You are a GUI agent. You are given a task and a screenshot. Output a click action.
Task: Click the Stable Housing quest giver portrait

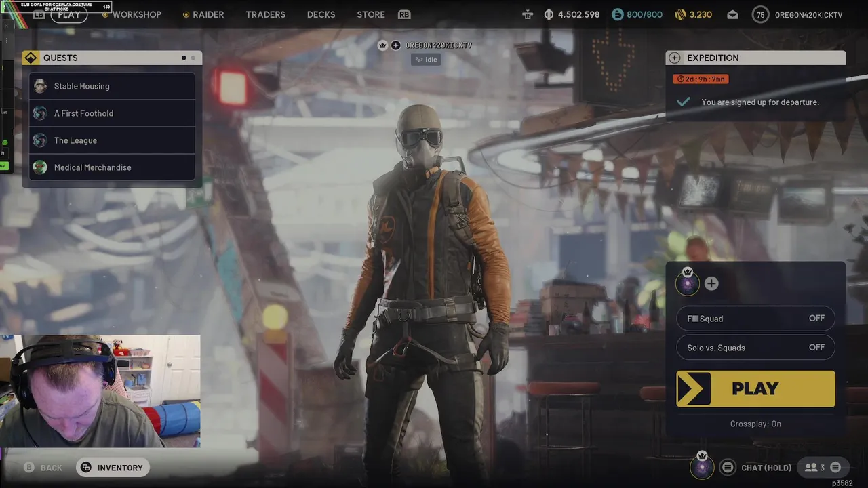(40, 86)
